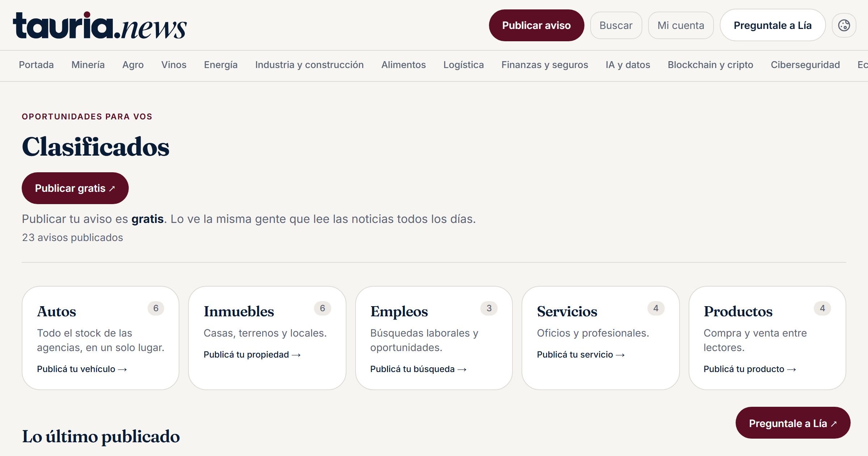Open the Inmuebles category heading
868x456 pixels.
pos(239,311)
